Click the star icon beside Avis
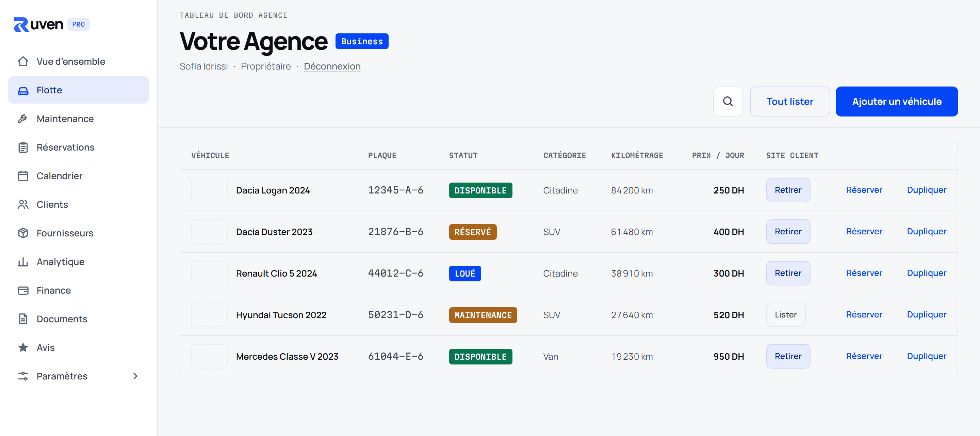This screenshot has height=436, width=980. coord(23,347)
